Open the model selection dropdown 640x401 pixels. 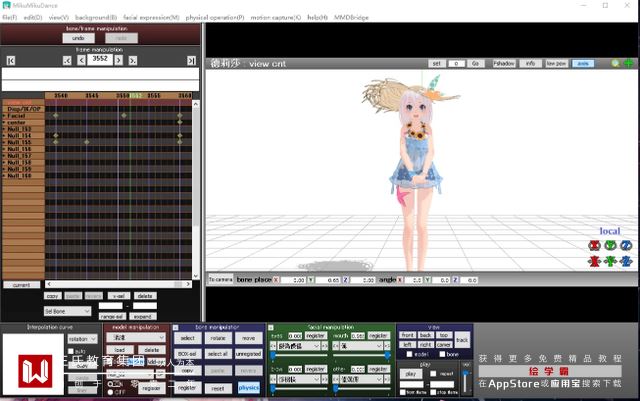[x=136, y=337]
